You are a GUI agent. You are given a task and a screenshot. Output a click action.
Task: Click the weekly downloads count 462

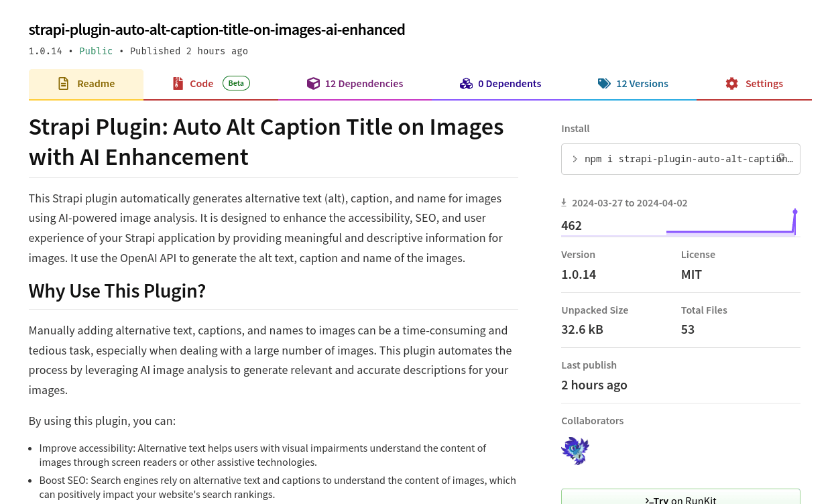point(571,225)
